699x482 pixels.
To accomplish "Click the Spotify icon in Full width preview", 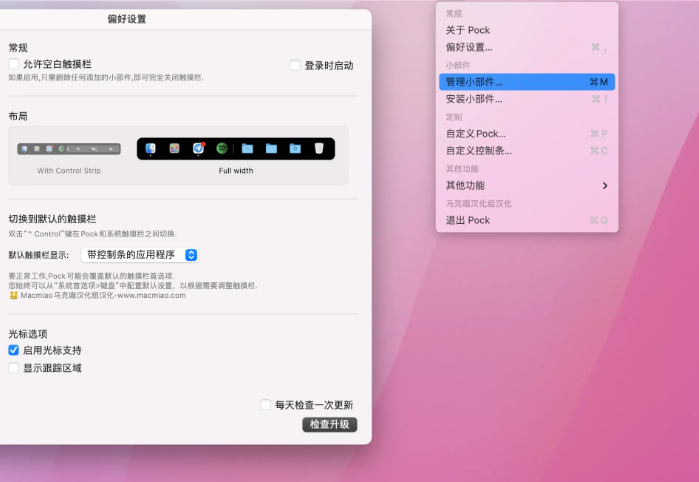I will 222,148.
